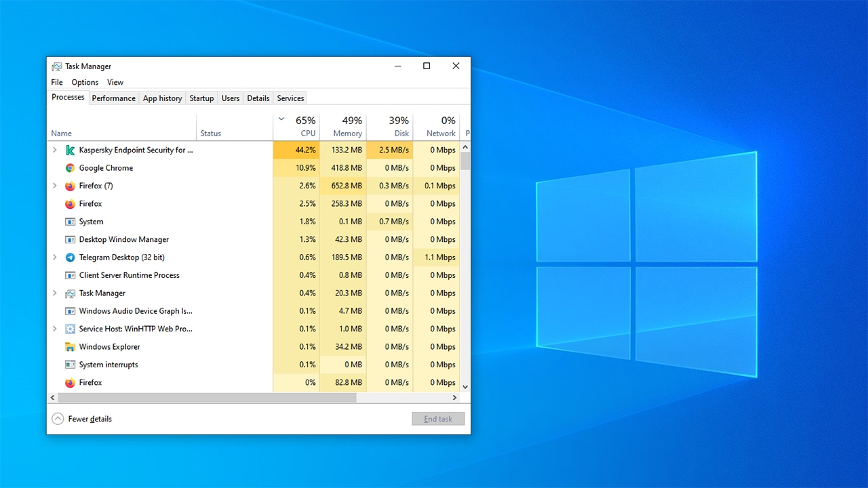Click the Desktop Window Manager icon
The image size is (868, 488).
pos(70,239)
